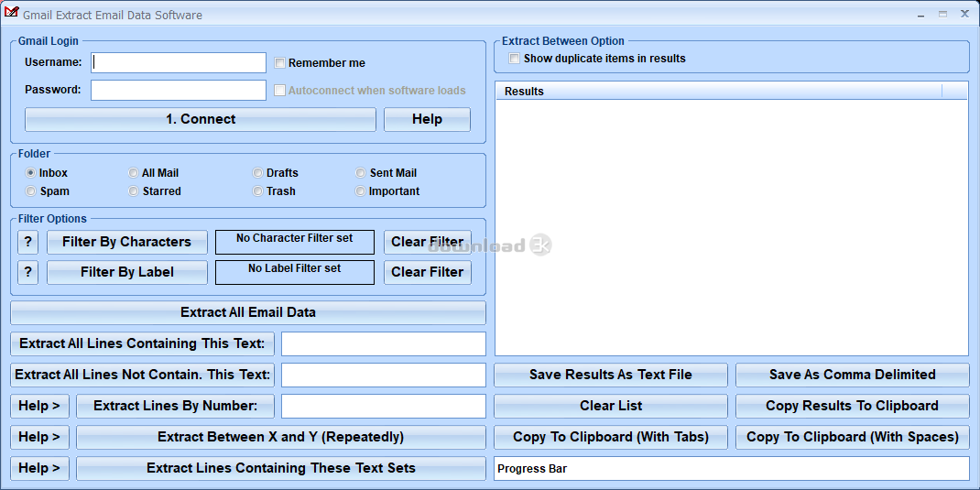Click Save Results As Text File

tap(611, 375)
